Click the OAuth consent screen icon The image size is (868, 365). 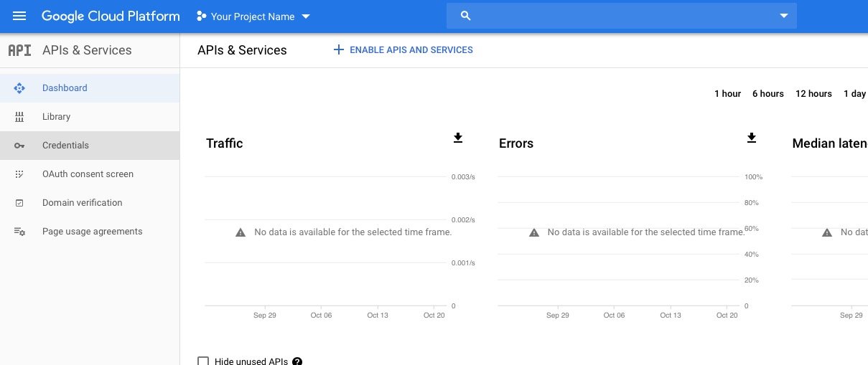click(19, 174)
